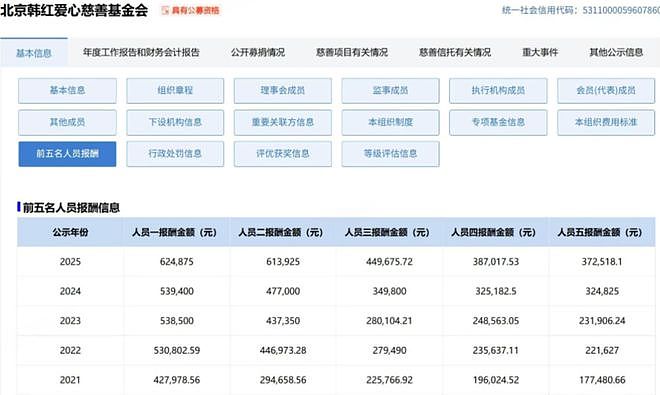Image resolution: width=660 pixels, height=395 pixels.
Task: Click the 280,104.21 cell
Action: [389, 320]
